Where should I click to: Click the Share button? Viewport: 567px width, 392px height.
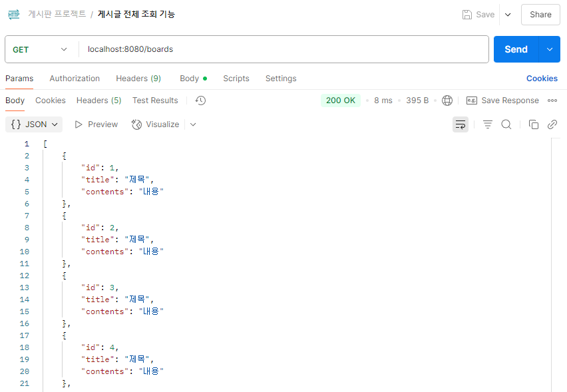[540, 15]
